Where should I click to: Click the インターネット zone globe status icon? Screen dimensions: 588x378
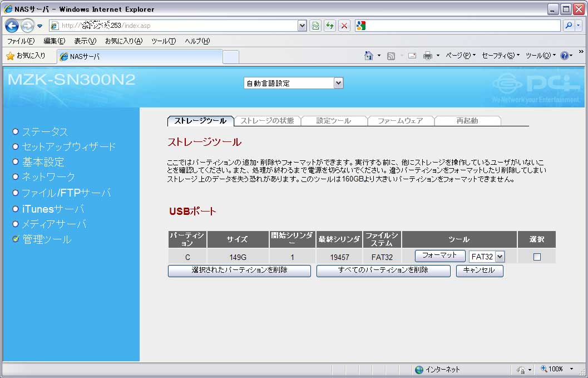pos(419,370)
